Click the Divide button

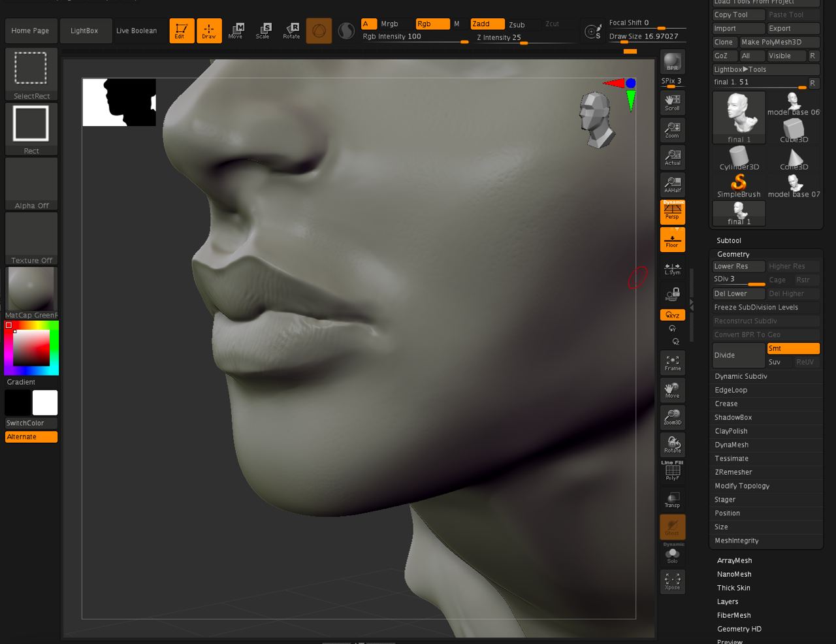point(738,355)
